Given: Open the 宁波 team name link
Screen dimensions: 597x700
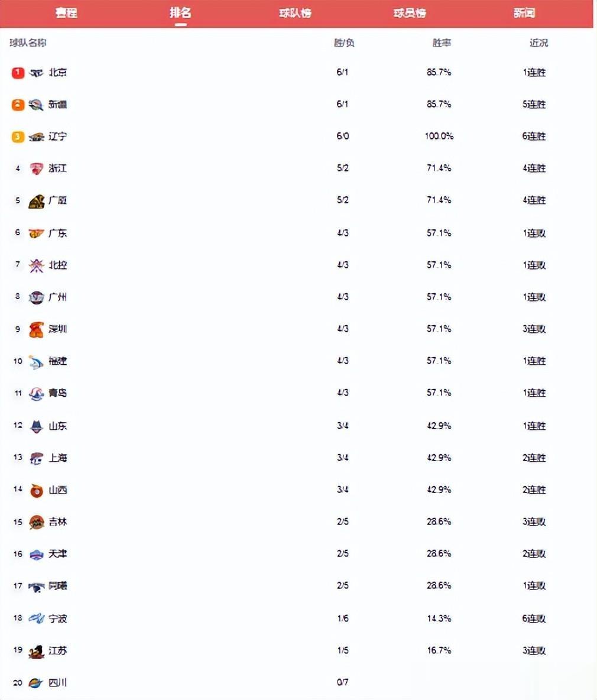Looking at the screenshot, I should 57,619.
